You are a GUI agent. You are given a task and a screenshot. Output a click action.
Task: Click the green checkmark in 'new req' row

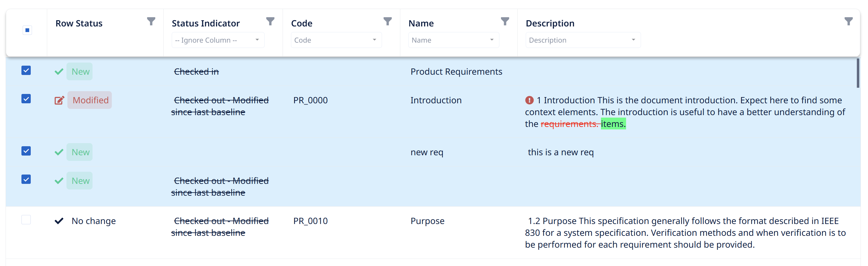click(x=59, y=152)
